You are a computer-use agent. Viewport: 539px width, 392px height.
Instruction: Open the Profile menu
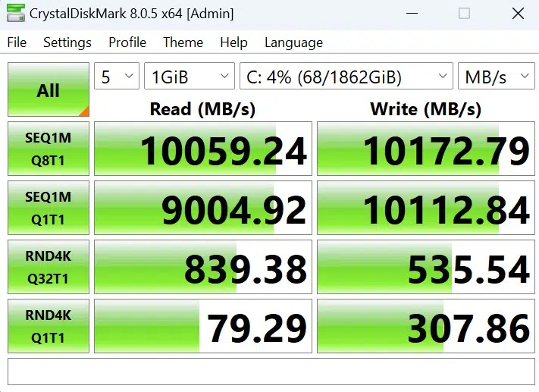tap(127, 42)
